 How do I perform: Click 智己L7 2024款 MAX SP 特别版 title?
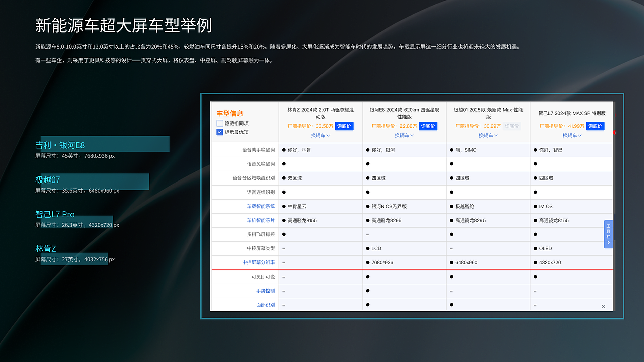click(x=572, y=113)
